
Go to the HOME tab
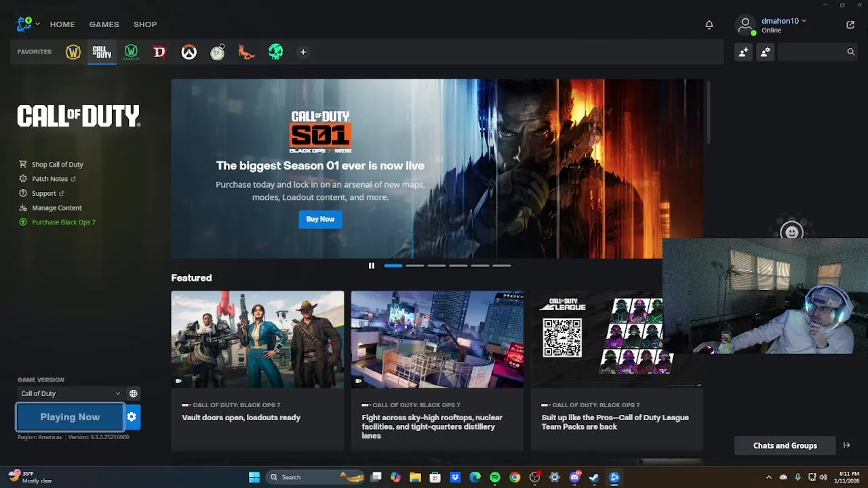click(62, 24)
